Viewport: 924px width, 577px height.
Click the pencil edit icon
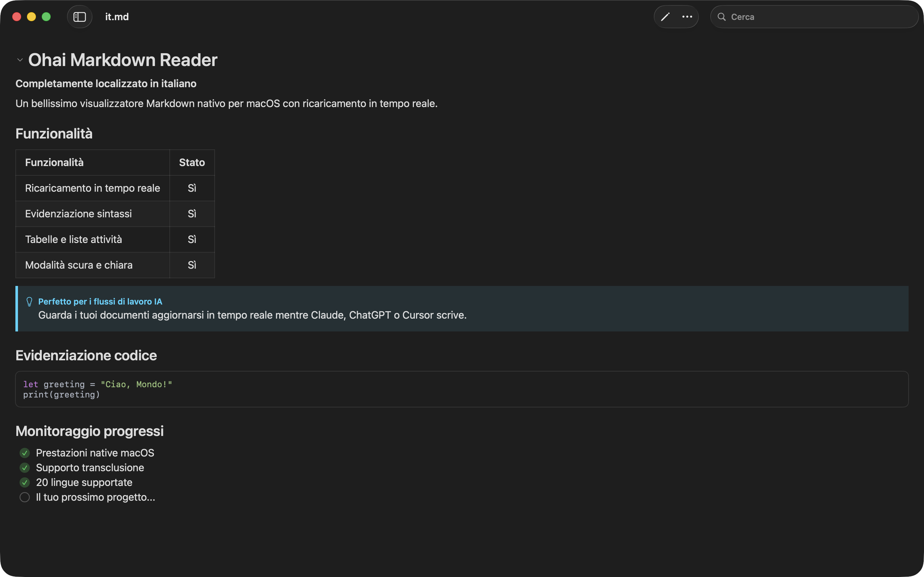point(665,17)
